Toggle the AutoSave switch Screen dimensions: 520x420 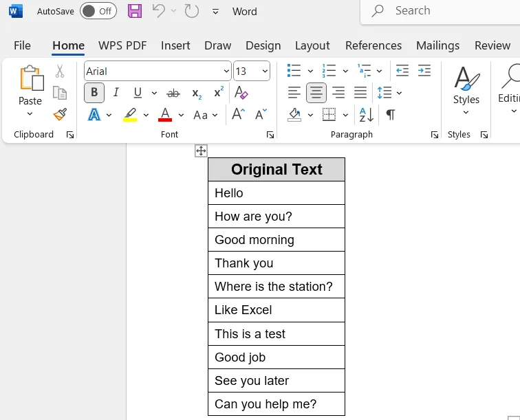point(98,11)
